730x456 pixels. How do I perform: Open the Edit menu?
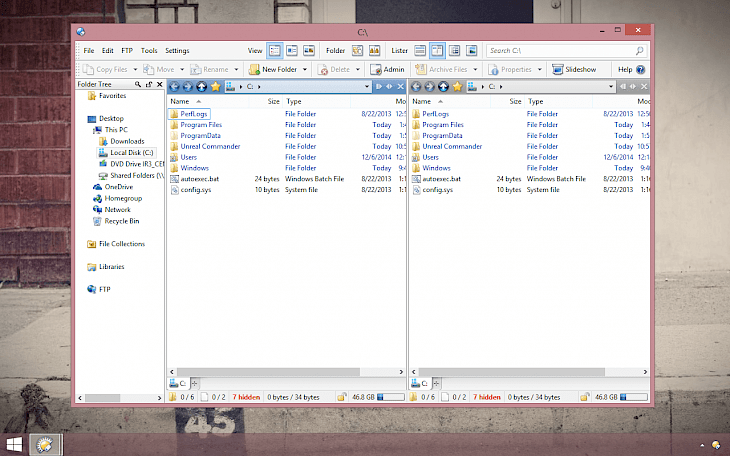pos(108,50)
